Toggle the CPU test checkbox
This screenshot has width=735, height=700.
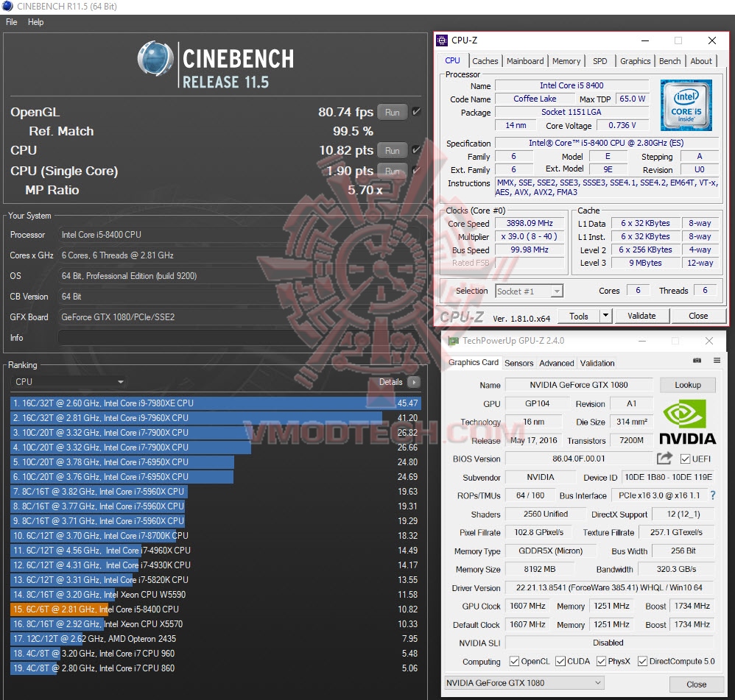click(x=416, y=150)
